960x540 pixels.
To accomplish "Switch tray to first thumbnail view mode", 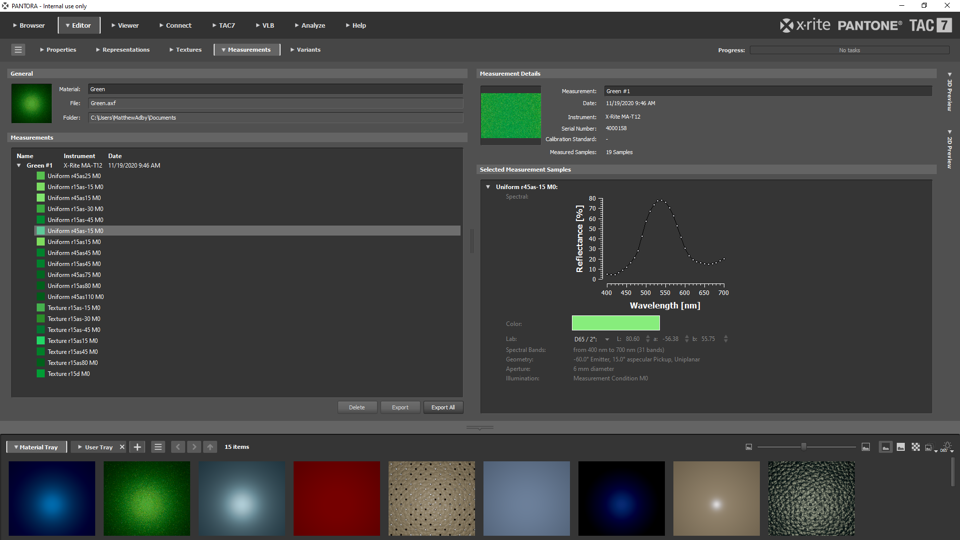I will tap(885, 447).
